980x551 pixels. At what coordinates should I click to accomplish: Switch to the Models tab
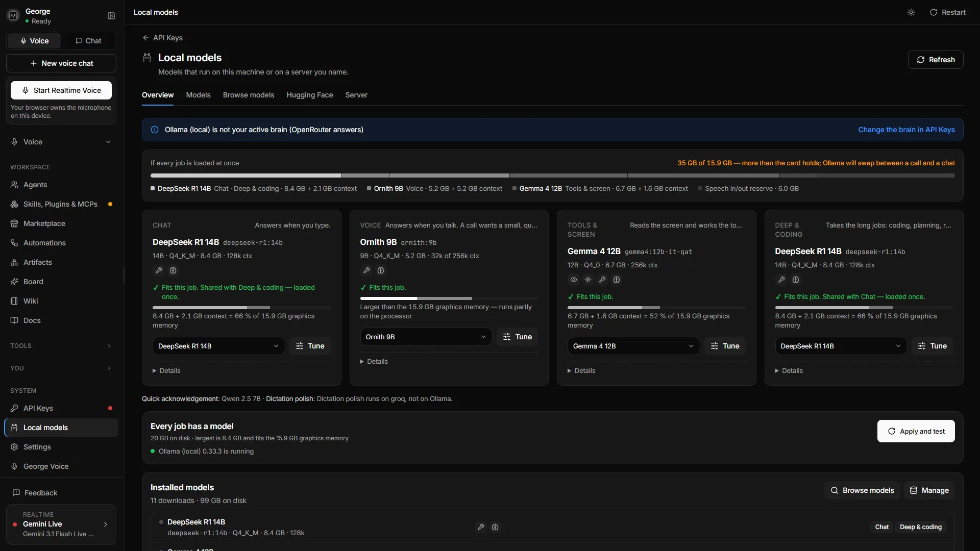tap(198, 95)
